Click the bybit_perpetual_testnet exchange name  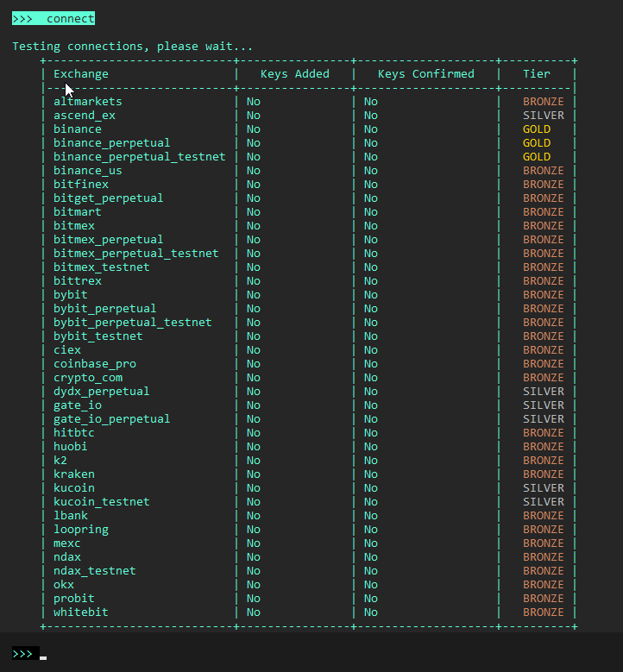point(132,323)
